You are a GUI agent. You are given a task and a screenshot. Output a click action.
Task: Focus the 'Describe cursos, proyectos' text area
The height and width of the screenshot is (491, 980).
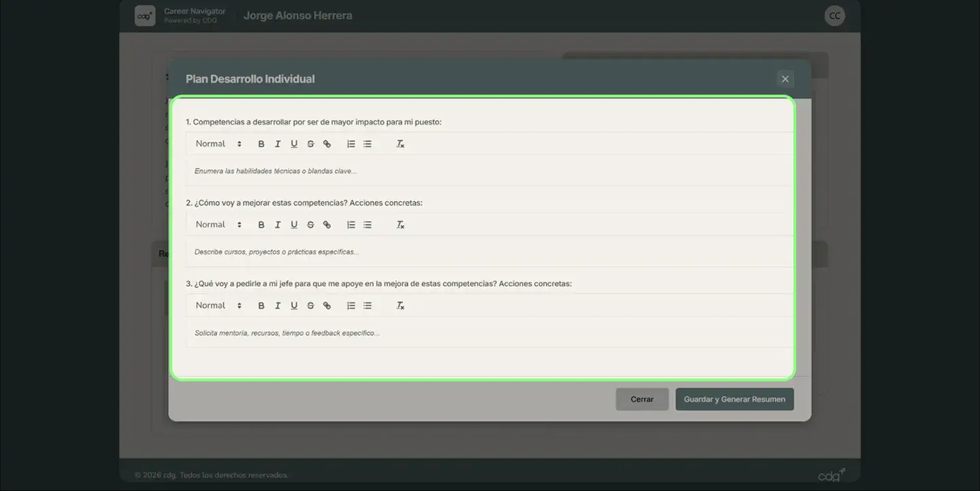point(489,252)
